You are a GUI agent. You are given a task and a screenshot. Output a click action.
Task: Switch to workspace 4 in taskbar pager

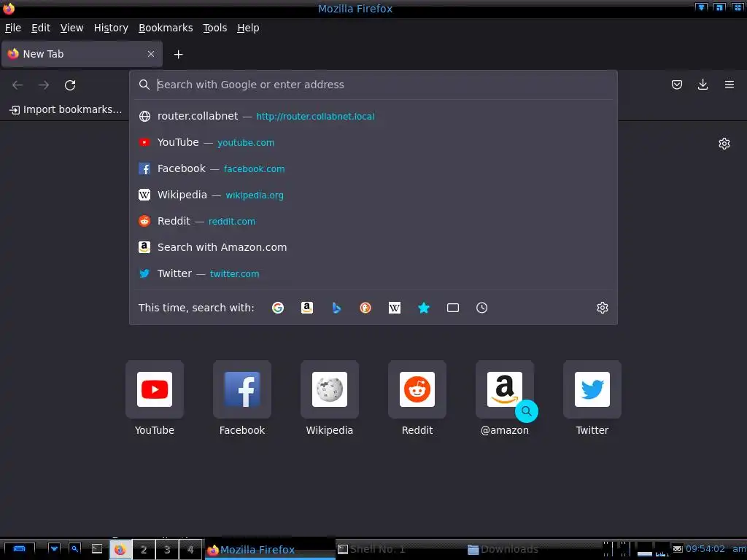tap(190, 550)
